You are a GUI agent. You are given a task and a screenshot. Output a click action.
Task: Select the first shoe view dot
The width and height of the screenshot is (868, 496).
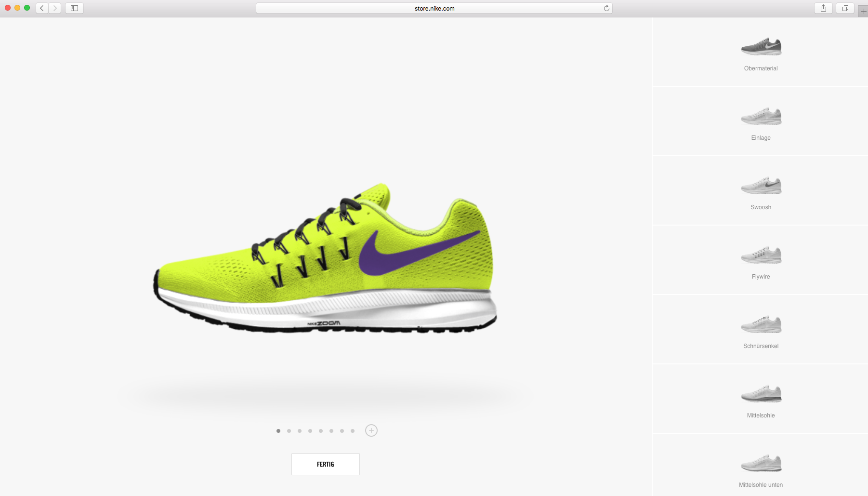(x=278, y=431)
